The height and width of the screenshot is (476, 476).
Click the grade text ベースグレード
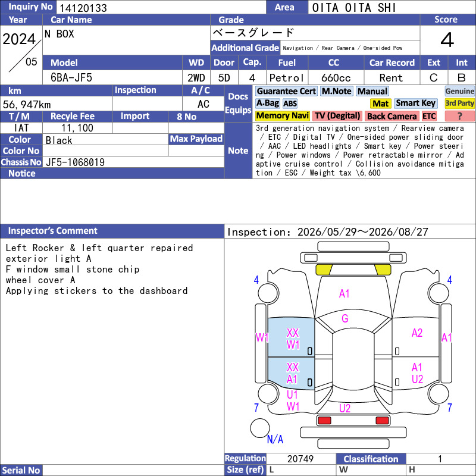pyautogui.click(x=253, y=33)
